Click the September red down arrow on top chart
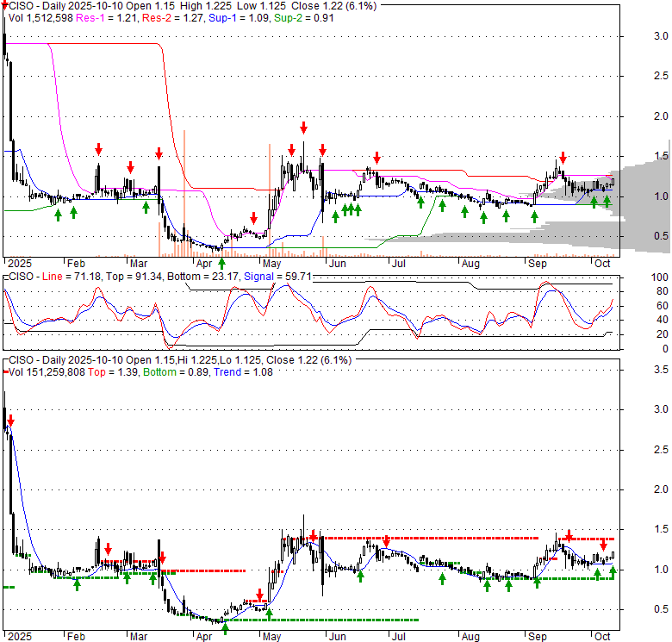The width and height of the screenshot is (672, 642). 563,158
